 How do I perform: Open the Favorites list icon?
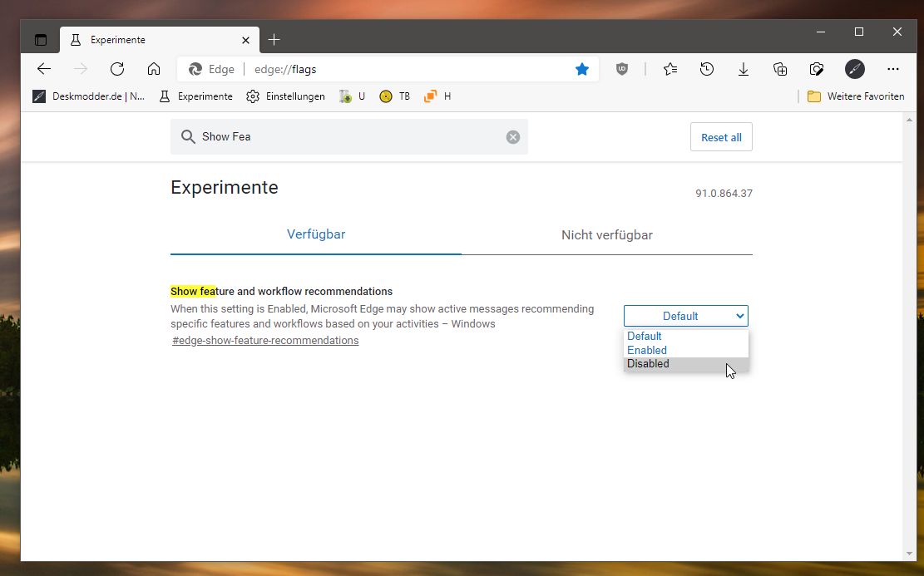point(670,69)
